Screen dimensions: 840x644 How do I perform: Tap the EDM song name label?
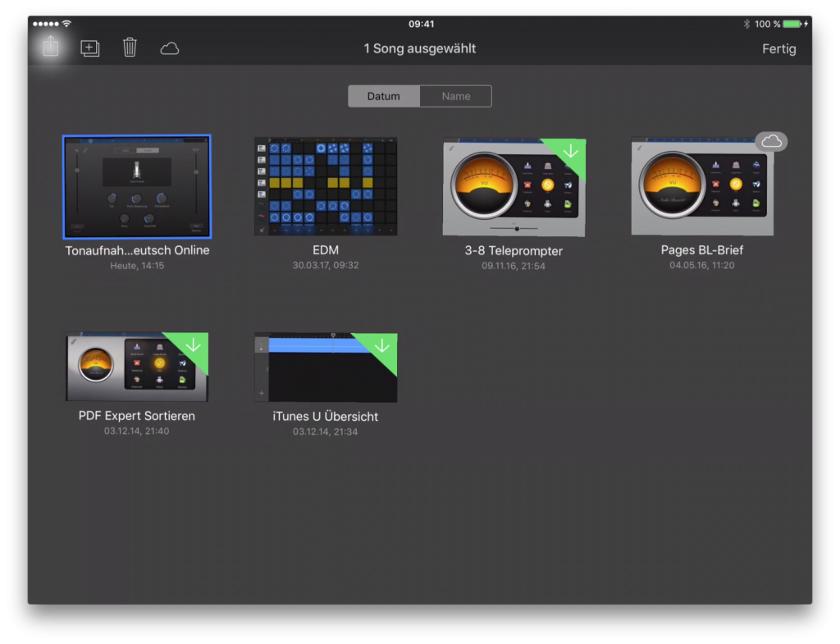click(326, 250)
